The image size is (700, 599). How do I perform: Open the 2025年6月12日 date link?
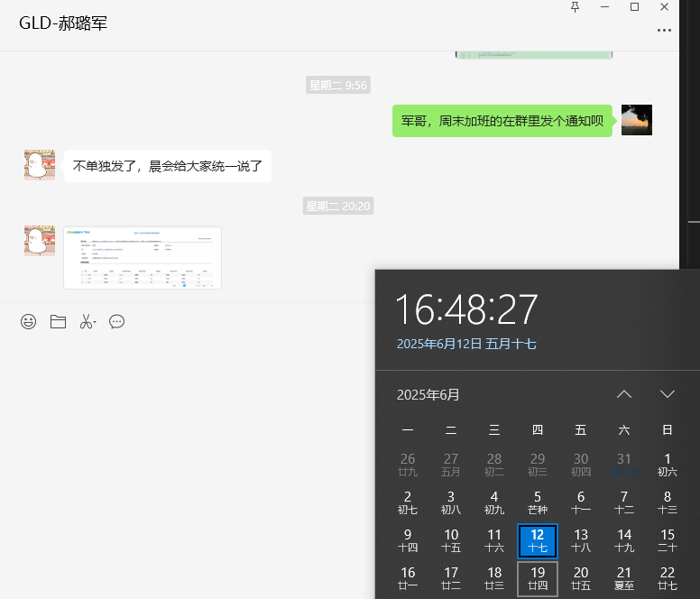coord(466,344)
